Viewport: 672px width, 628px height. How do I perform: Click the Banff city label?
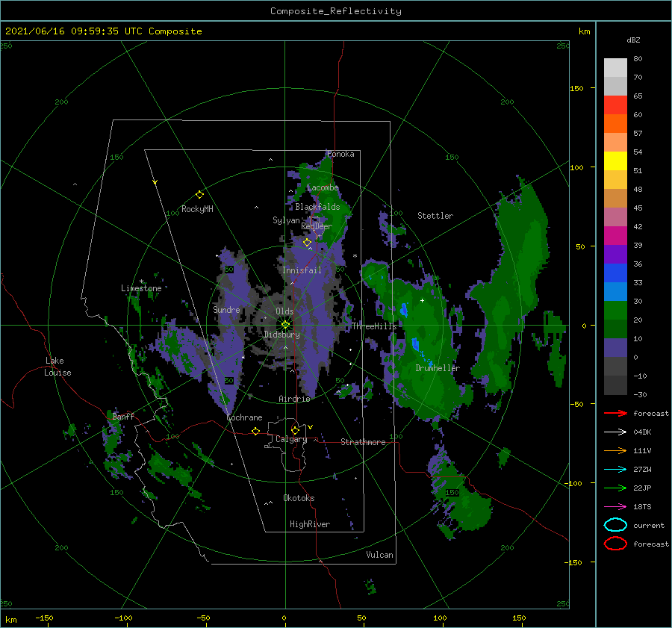tap(123, 416)
